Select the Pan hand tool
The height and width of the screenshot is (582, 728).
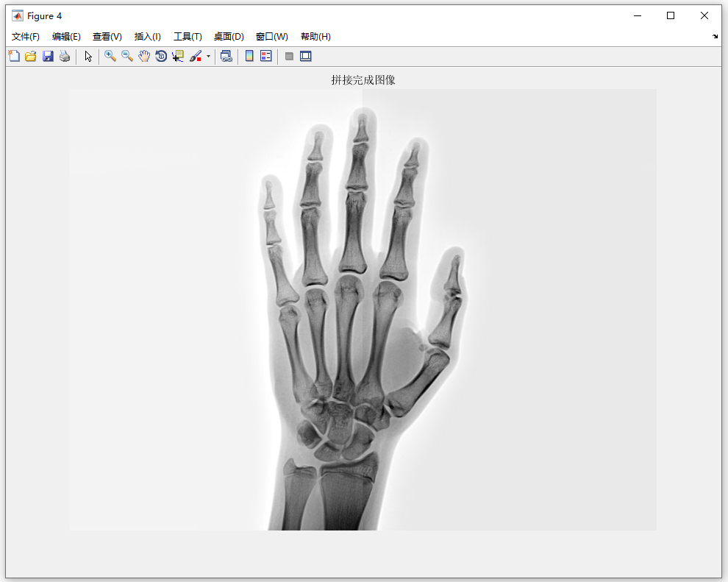[144, 56]
